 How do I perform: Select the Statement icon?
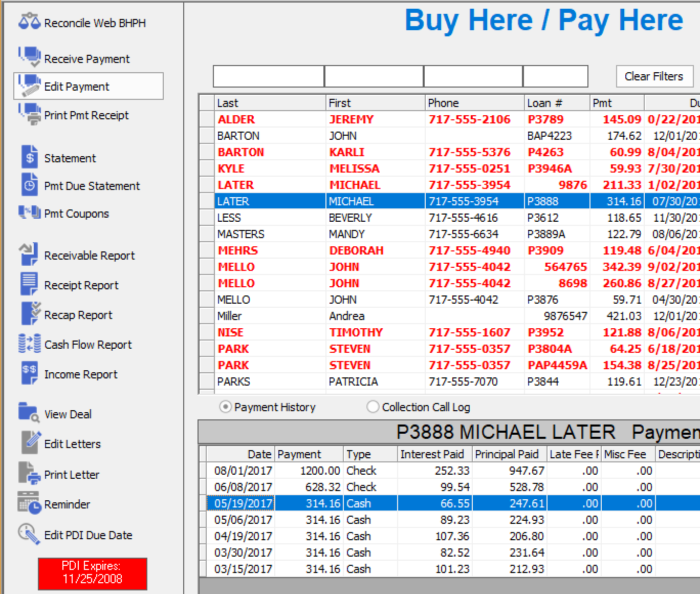click(x=70, y=158)
